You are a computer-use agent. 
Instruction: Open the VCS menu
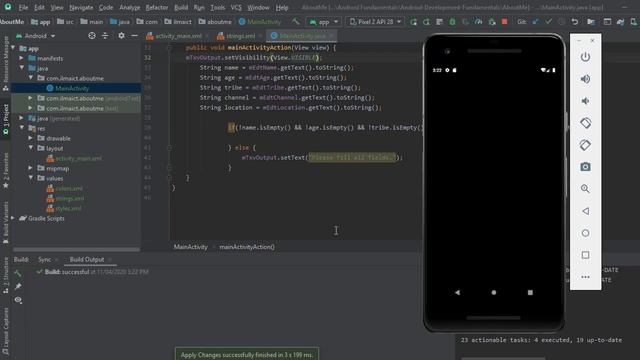pyautogui.click(x=236, y=7)
